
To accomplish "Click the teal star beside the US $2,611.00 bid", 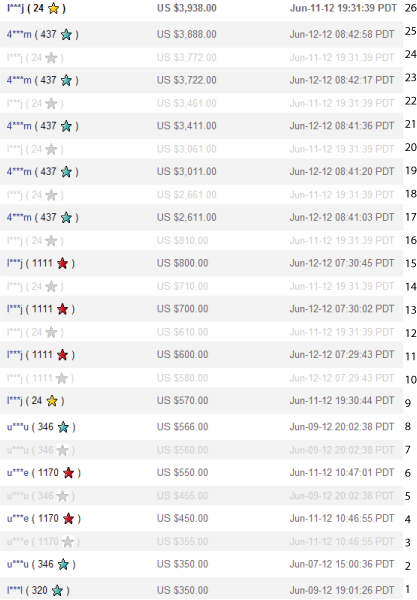I will pos(67,218).
